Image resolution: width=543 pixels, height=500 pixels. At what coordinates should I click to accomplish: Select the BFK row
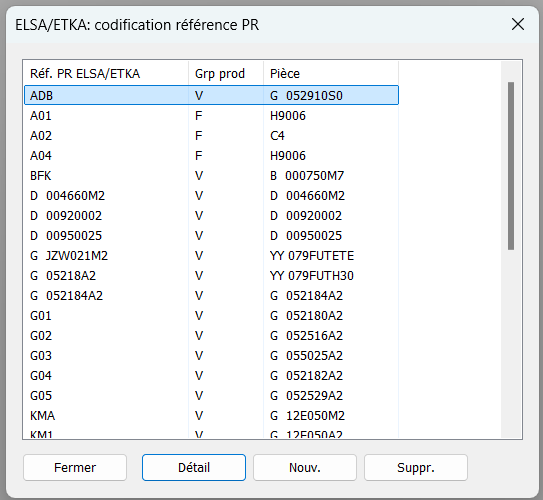click(x=211, y=176)
